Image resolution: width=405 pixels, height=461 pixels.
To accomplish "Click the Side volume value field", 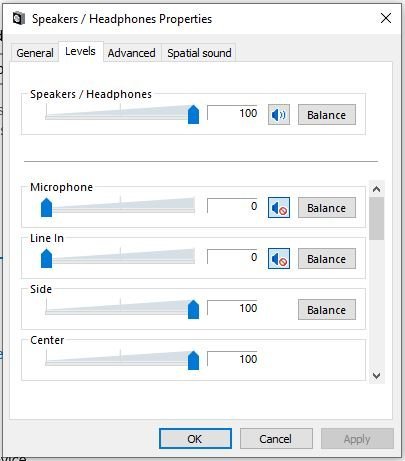I will pyautogui.click(x=233, y=308).
